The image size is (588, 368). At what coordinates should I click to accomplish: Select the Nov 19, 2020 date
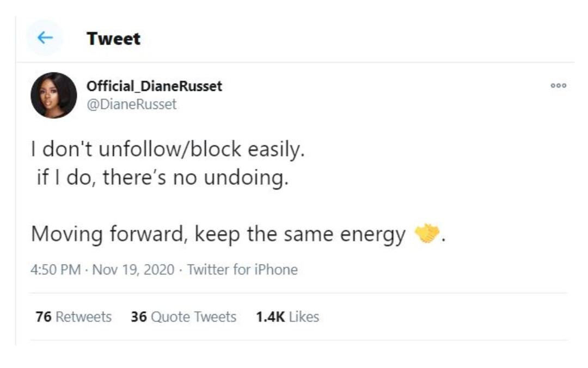tap(133, 269)
